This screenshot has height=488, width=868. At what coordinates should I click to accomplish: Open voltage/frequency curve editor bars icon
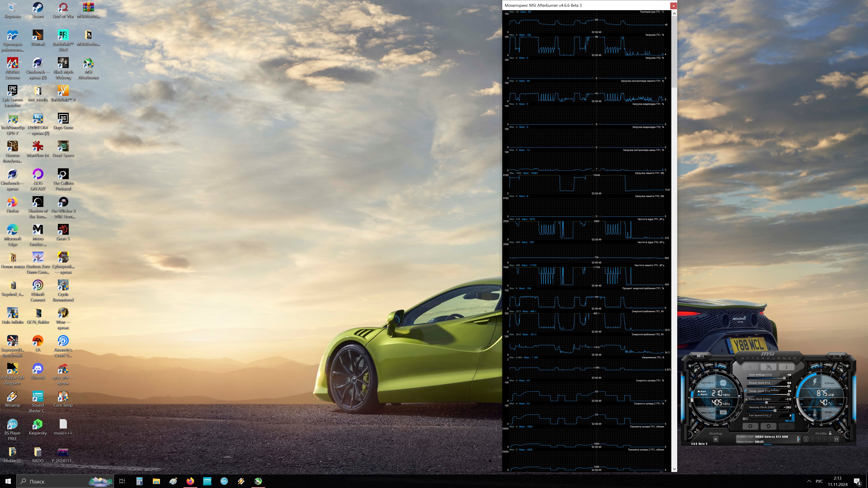coord(746,399)
